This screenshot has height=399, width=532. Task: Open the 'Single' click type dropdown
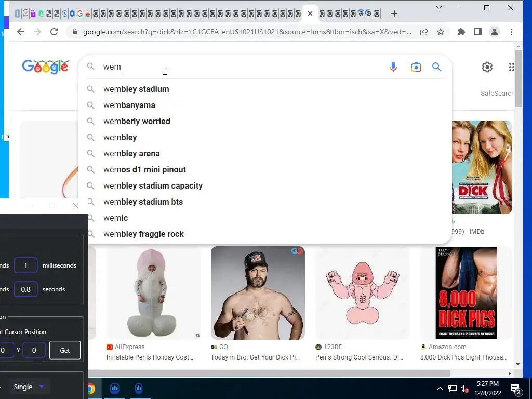click(x=29, y=387)
